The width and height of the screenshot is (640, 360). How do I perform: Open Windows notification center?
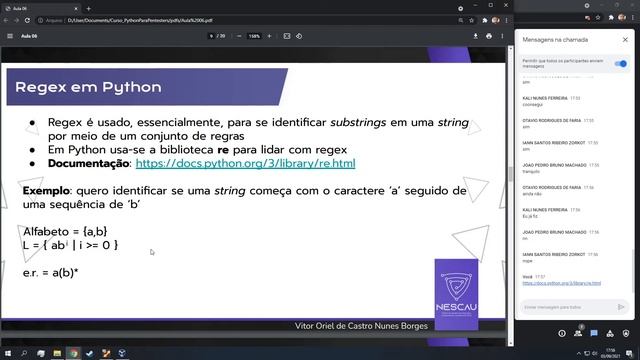click(x=630, y=353)
